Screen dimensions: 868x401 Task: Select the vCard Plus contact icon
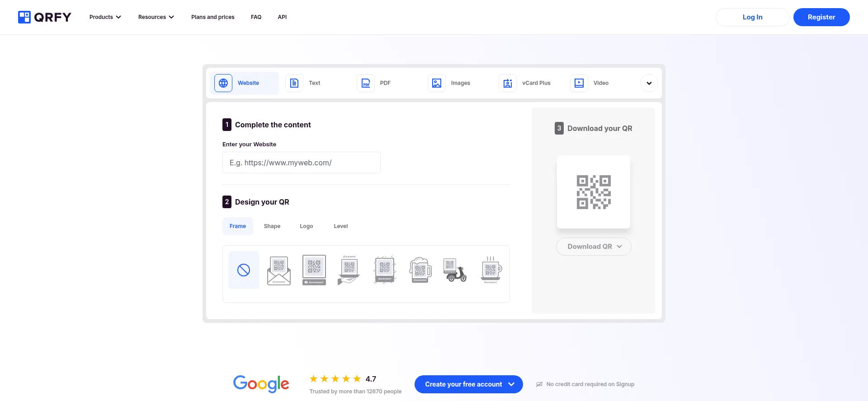[508, 83]
